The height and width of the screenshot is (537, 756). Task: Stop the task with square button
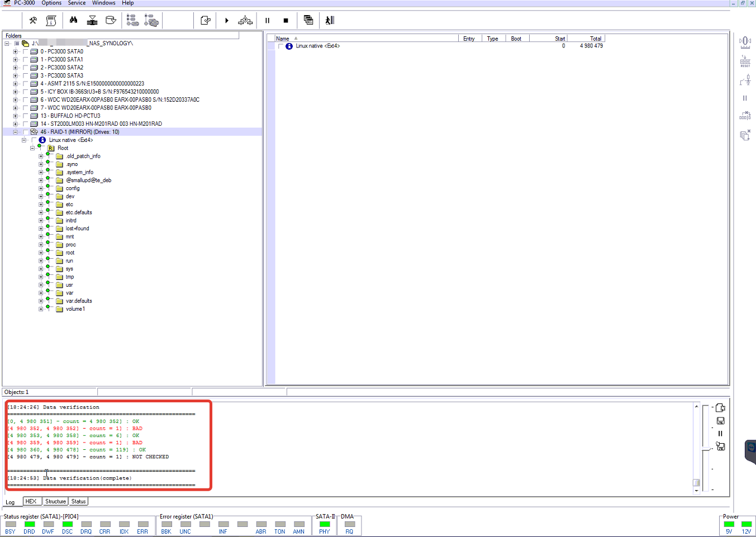coord(286,21)
